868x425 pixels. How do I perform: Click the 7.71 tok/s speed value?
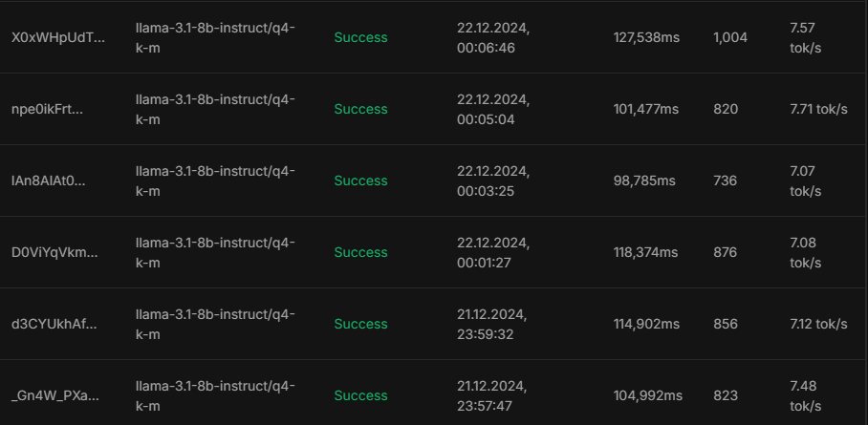818,109
